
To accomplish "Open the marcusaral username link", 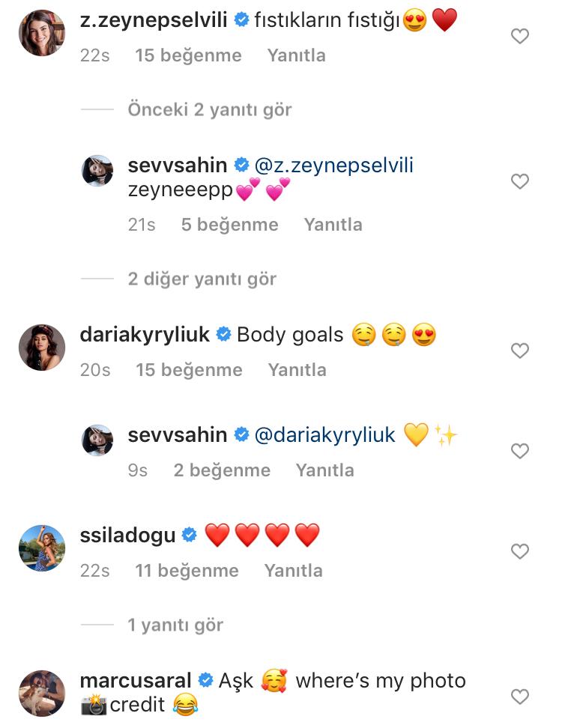I will pyautogui.click(x=135, y=681).
